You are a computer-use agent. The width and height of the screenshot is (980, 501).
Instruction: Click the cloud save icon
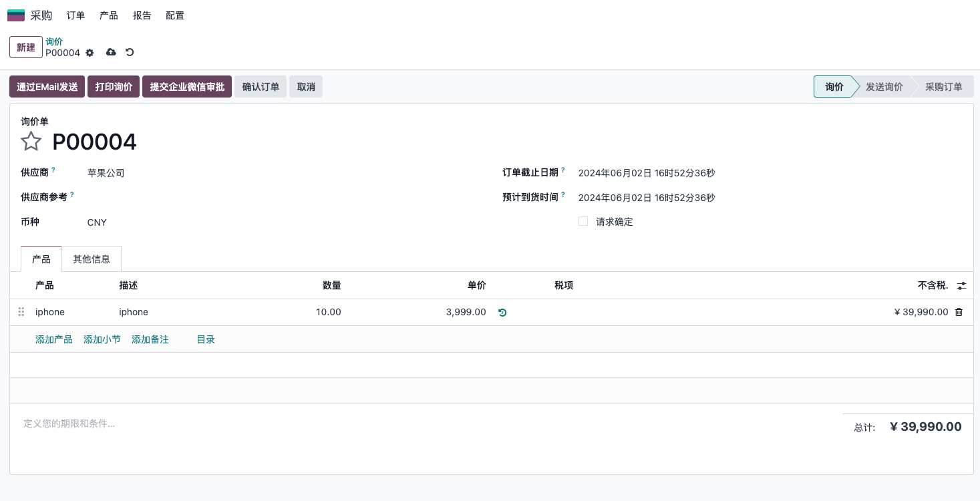coord(111,52)
